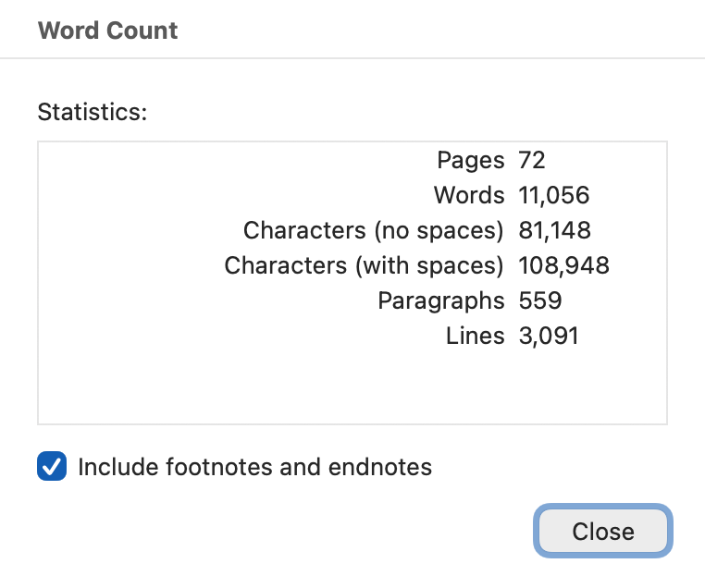Click the Word Count dialog title

107,31
